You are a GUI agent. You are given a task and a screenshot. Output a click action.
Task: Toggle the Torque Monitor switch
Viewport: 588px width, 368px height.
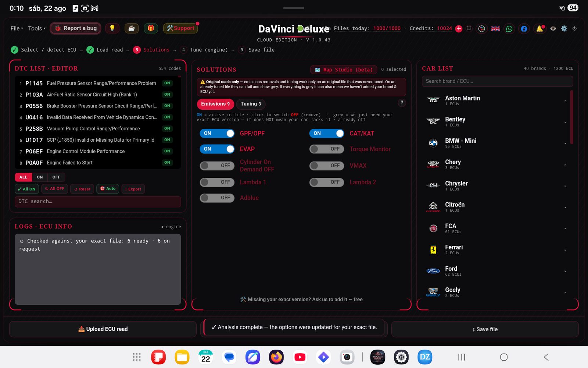click(x=327, y=149)
